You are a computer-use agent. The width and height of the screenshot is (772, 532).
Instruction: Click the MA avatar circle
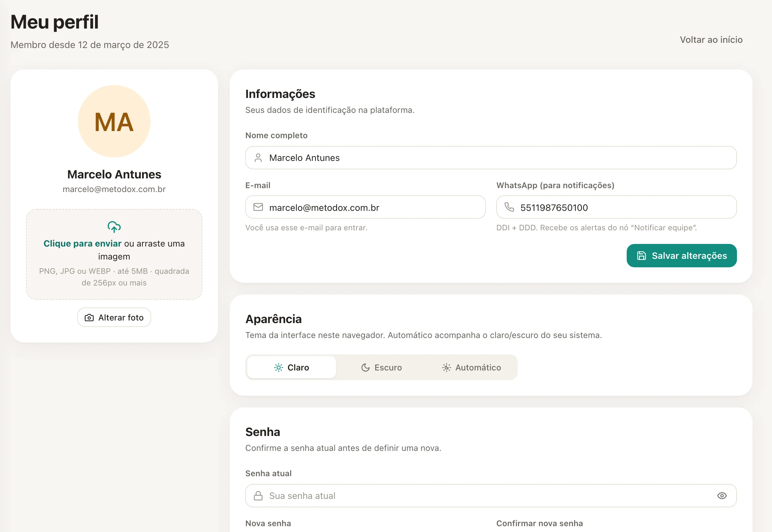114,121
